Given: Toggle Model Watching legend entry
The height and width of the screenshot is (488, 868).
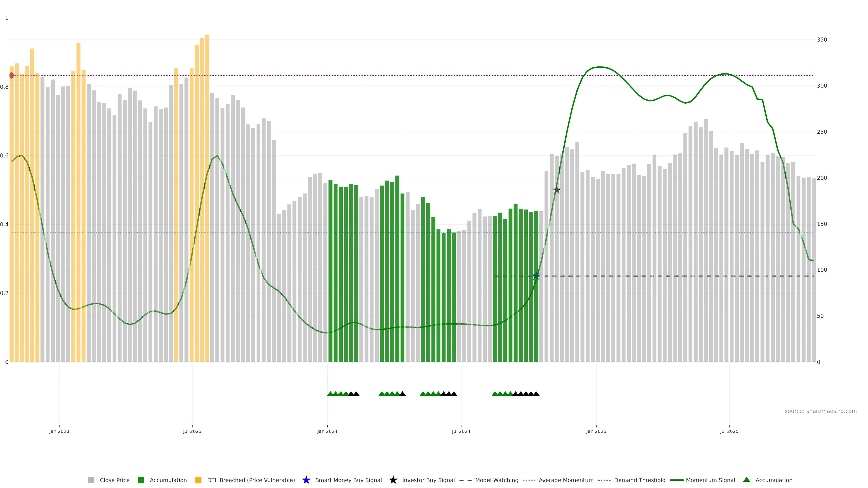Looking at the screenshot, I should (x=497, y=480).
